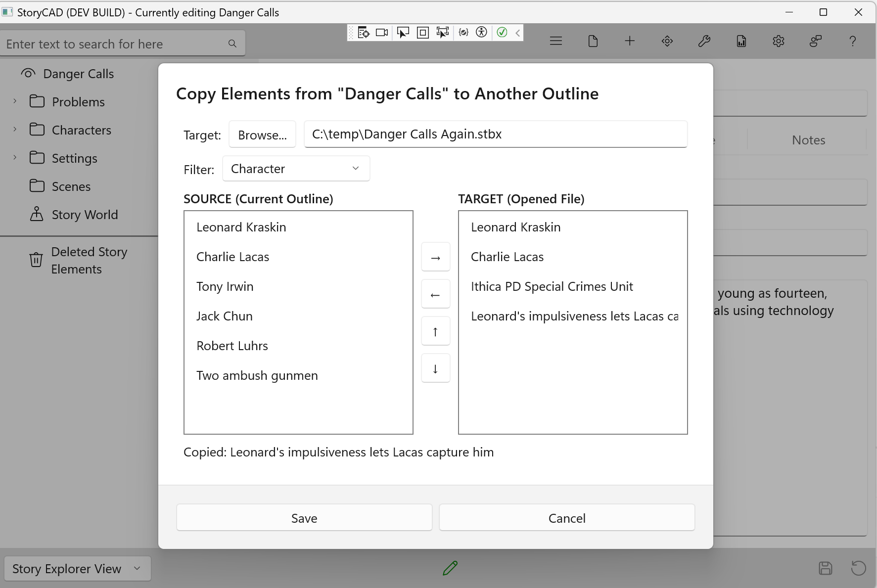Click the eye icon beside Danger Calls
This screenshot has height=588, width=877.
tap(28, 73)
